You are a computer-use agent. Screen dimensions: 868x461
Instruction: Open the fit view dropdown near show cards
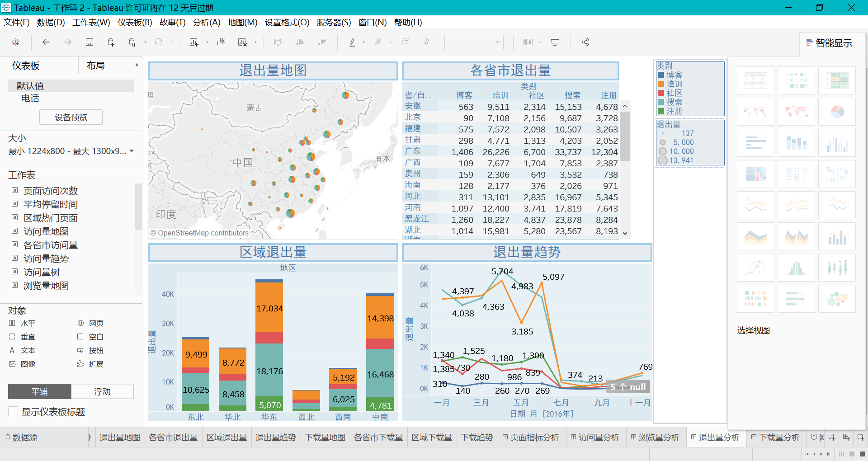coord(538,42)
